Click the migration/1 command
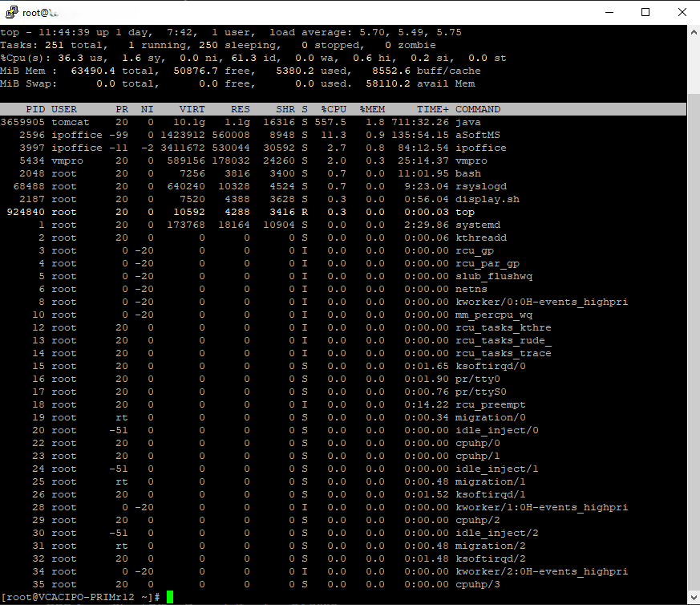The height and width of the screenshot is (605, 700). (x=491, y=482)
